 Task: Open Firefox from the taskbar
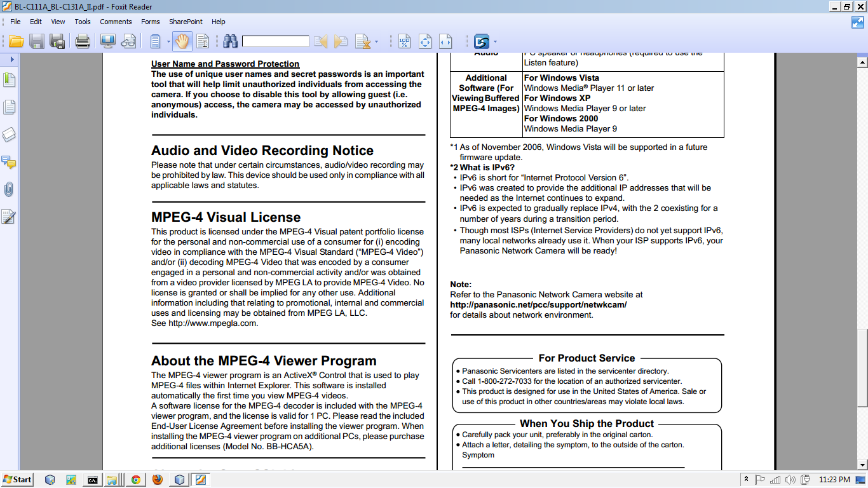(x=157, y=480)
